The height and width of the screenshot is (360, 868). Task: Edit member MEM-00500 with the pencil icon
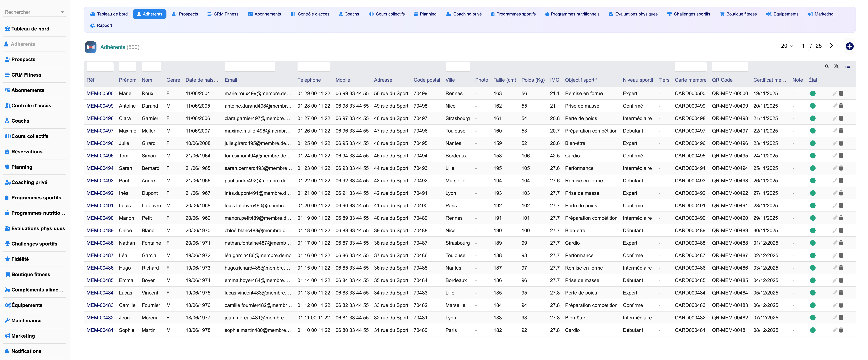pos(835,93)
